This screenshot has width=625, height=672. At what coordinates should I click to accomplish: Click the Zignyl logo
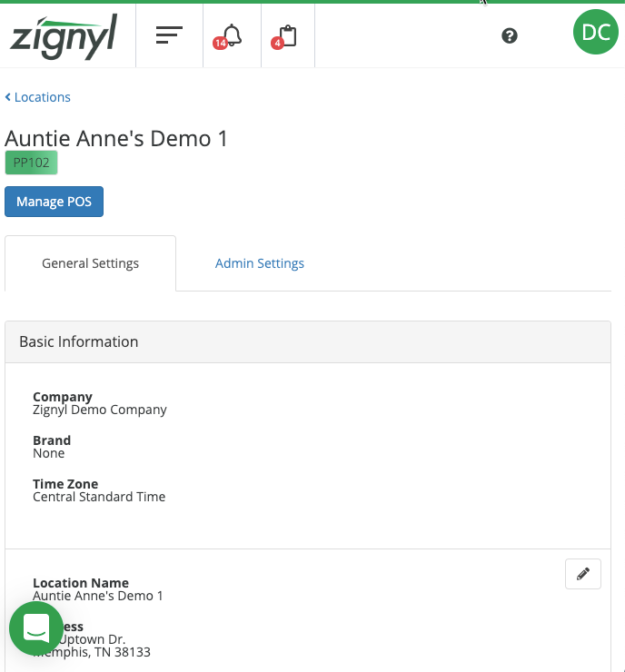coord(64,36)
